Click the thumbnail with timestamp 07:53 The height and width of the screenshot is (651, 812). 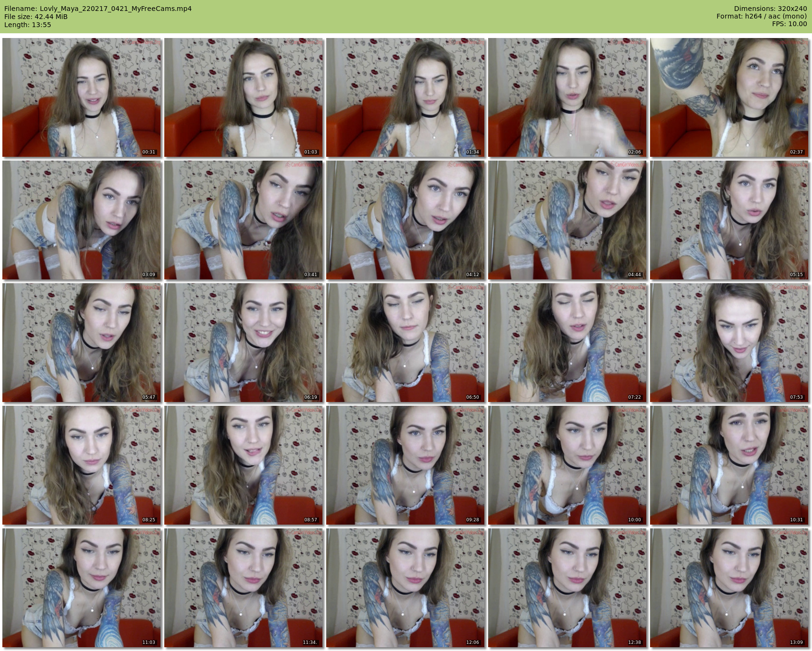pos(729,343)
